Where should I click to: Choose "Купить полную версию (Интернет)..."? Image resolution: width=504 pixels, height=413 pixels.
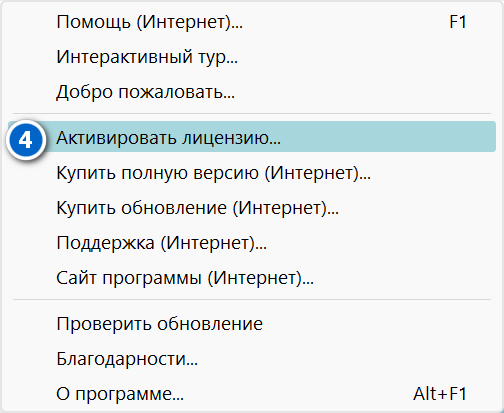click(252, 173)
